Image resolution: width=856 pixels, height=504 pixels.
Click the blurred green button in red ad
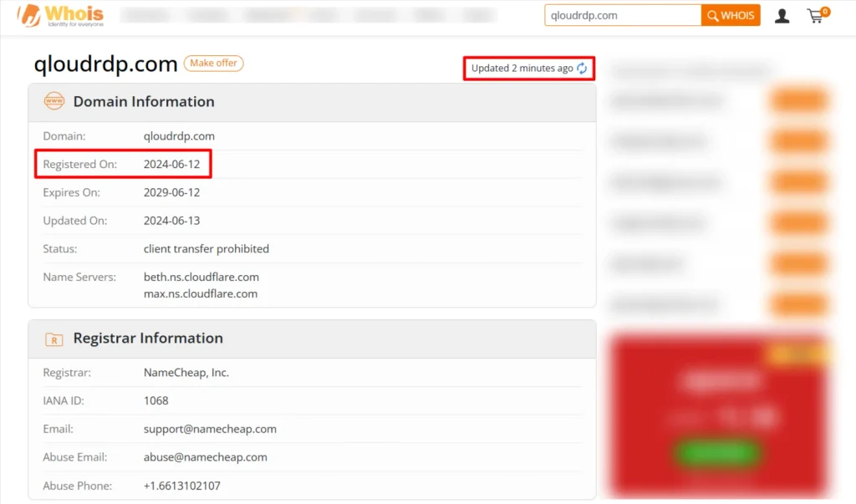click(x=717, y=453)
